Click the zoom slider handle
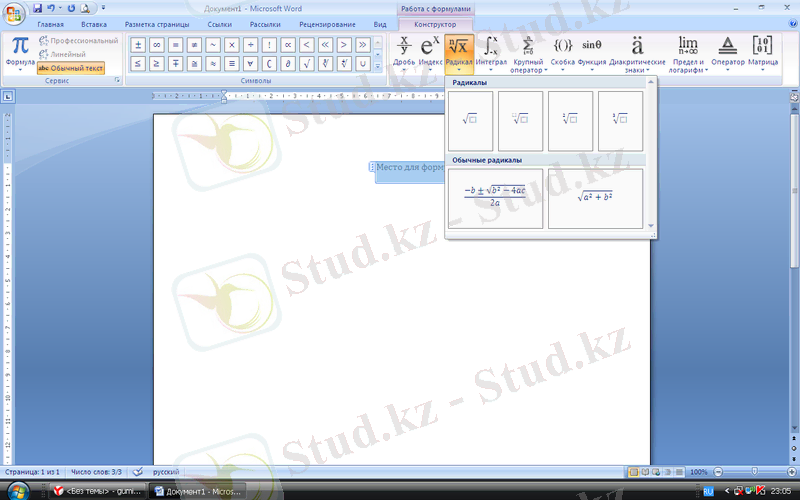This screenshot has width=800, height=500. click(x=755, y=472)
